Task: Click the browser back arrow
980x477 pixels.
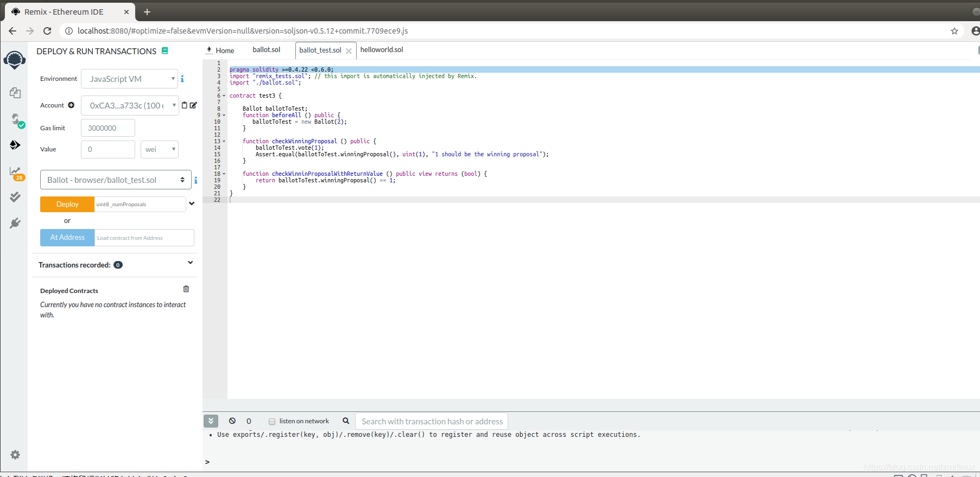Action: tap(12, 31)
